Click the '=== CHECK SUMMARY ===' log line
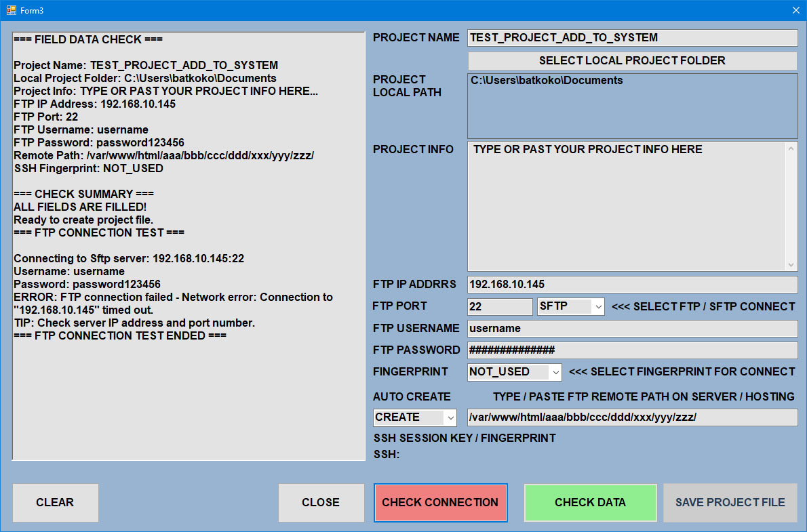Image resolution: width=807 pixels, height=532 pixels. click(84, 194)
